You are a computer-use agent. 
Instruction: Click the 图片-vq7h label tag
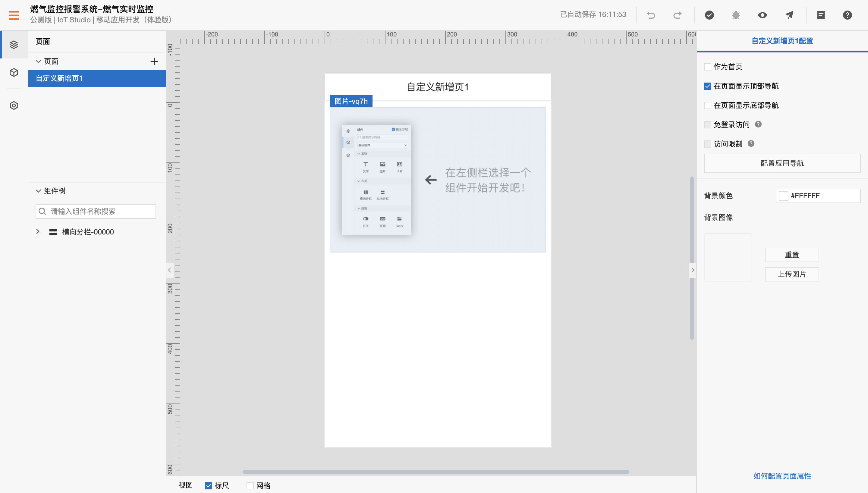click(x=351, y=101)
